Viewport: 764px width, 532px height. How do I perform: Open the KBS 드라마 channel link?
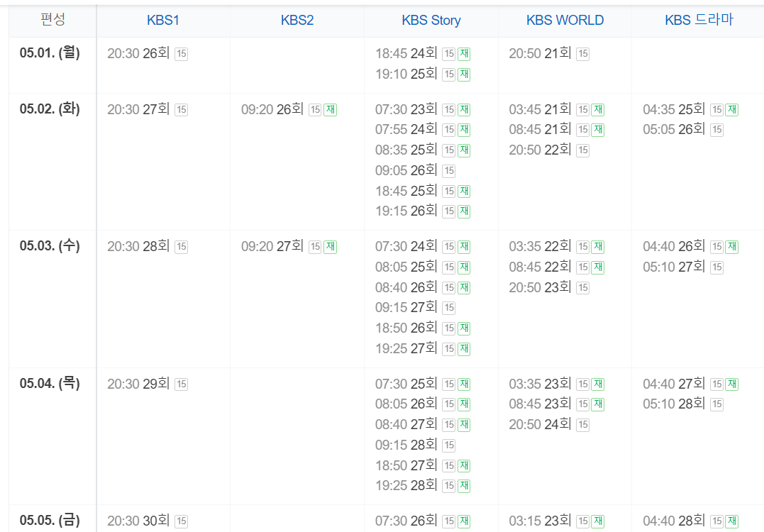click(699, 20)
